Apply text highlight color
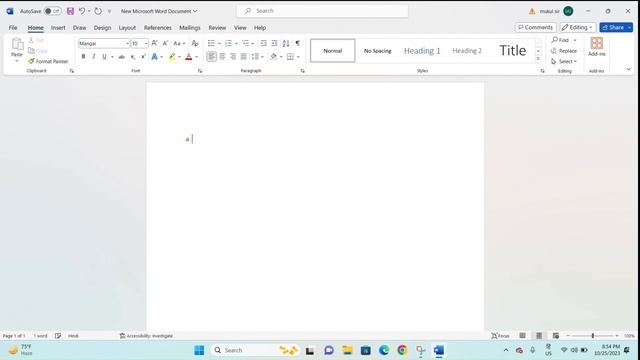The width and height of the screenshot is (640, 360). [172, 57]
